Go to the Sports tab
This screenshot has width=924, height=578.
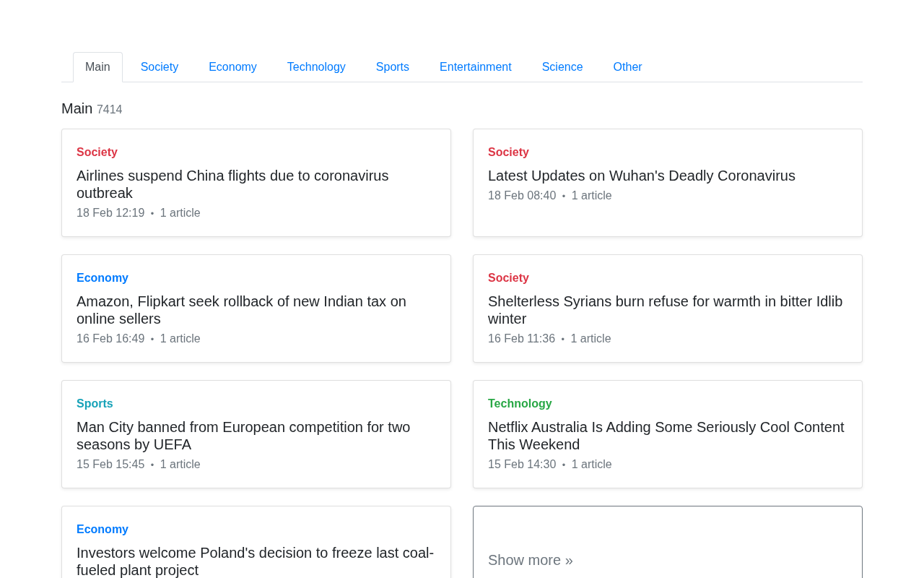[x=392, y=67]
